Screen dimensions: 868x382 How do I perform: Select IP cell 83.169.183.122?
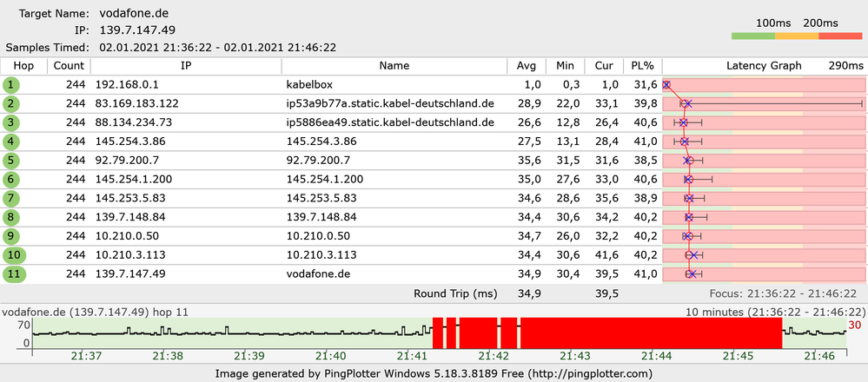137,104
